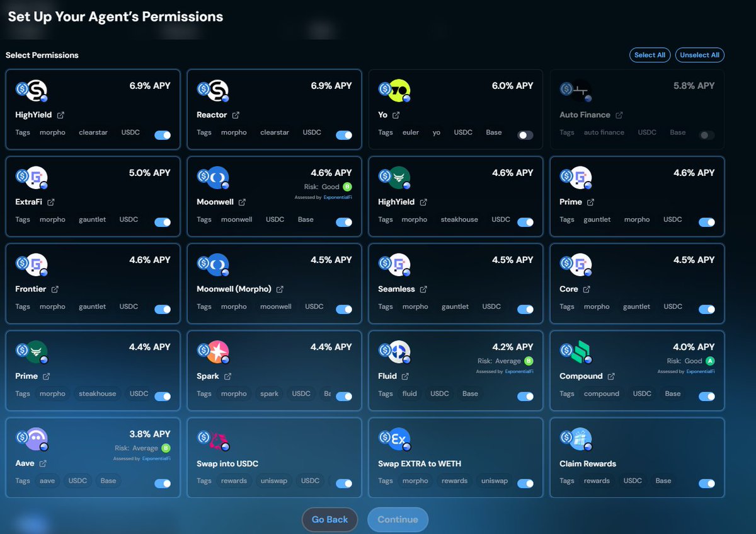Open the Reactor external link icon
Viewport: 756px width, 534px height.
[236, 115]
